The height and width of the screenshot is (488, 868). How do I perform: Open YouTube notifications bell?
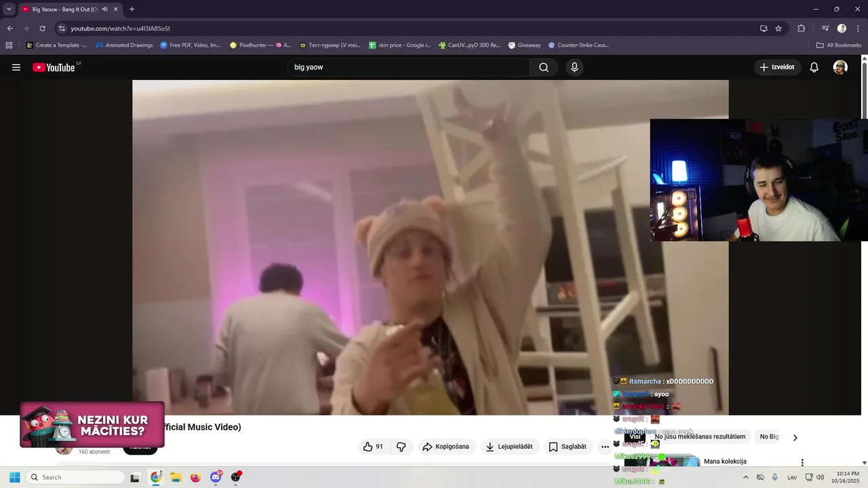814,67
